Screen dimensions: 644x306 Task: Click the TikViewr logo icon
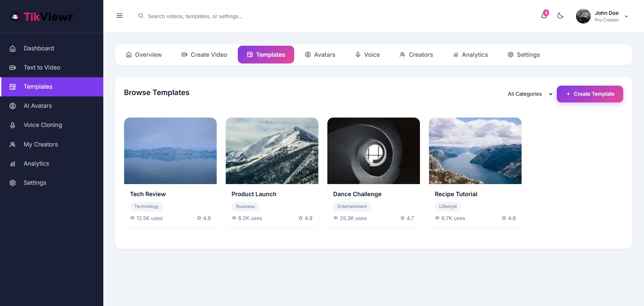tap(15, 16)
